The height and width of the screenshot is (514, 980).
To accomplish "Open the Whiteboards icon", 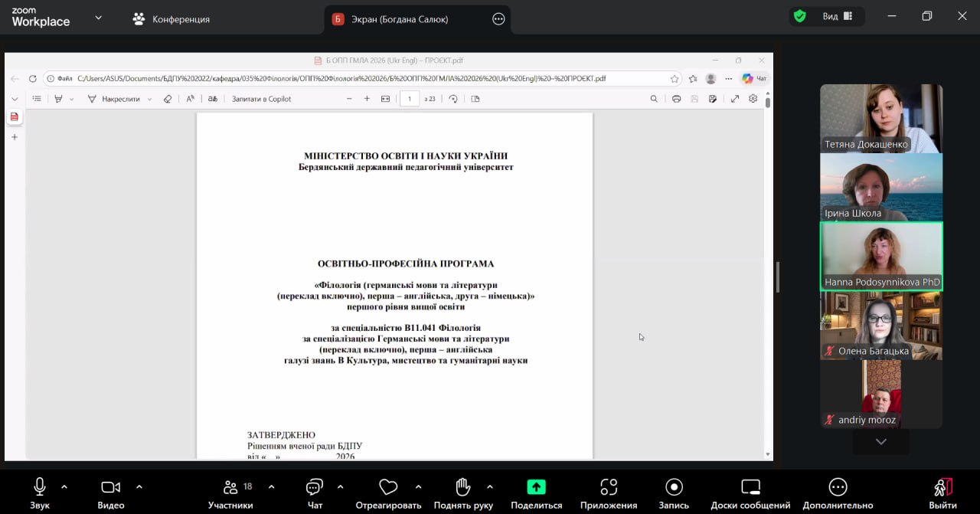I will pyautogui.click(x=750, y=487).
